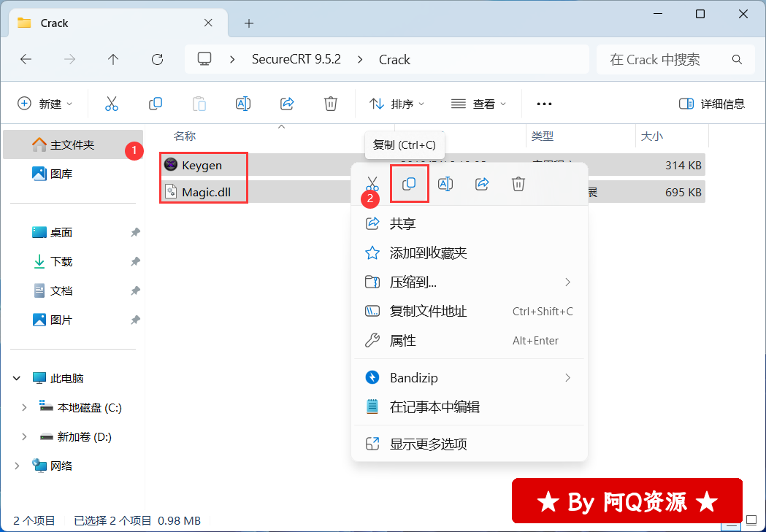
Task: Go up one folder level
Action: [x=113, y=60]
